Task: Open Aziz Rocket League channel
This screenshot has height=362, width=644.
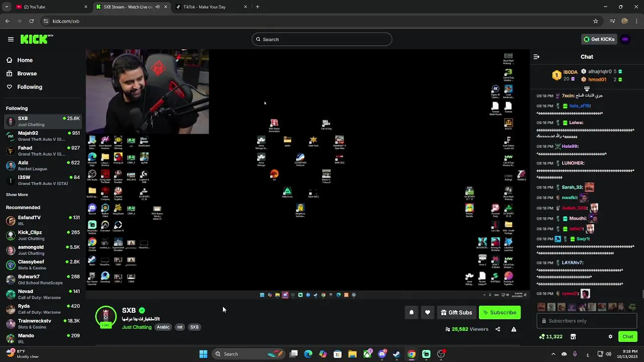Action: pyautogui.click(x=43, y=166)
